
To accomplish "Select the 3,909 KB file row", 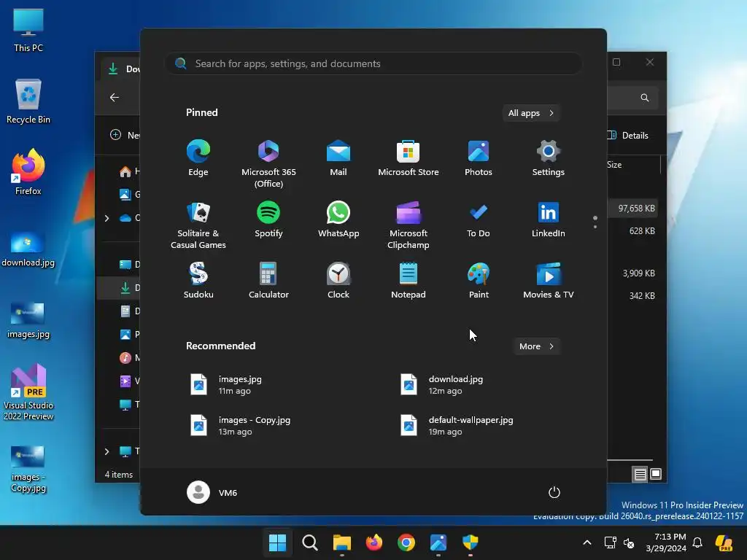I will pyautogui.click(x=633, y=273).
